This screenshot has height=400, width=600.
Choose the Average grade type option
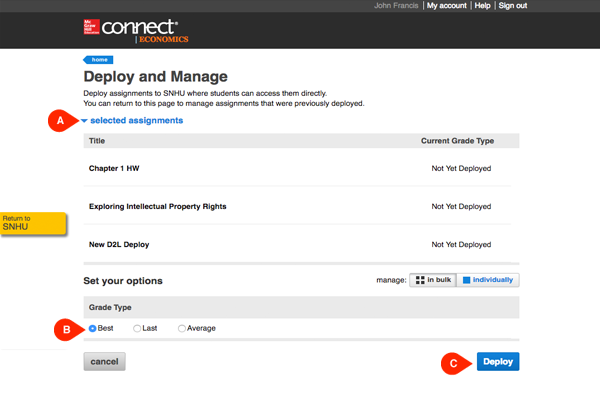click(x=182, y=328)
